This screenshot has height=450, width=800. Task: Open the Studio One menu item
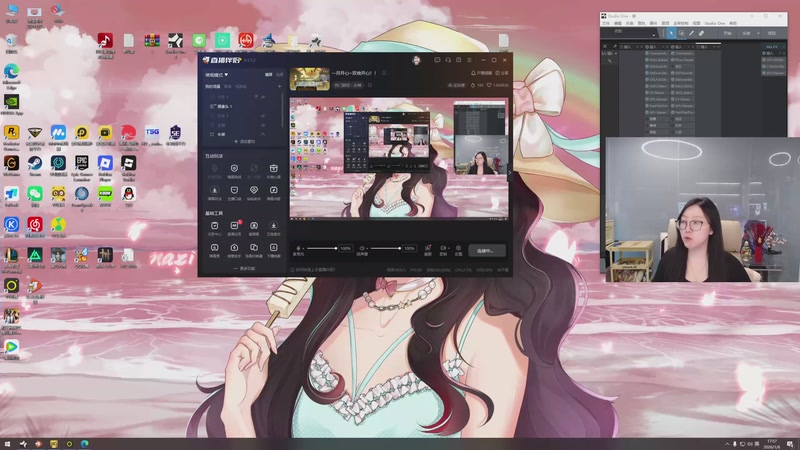(x=715, y=23)
